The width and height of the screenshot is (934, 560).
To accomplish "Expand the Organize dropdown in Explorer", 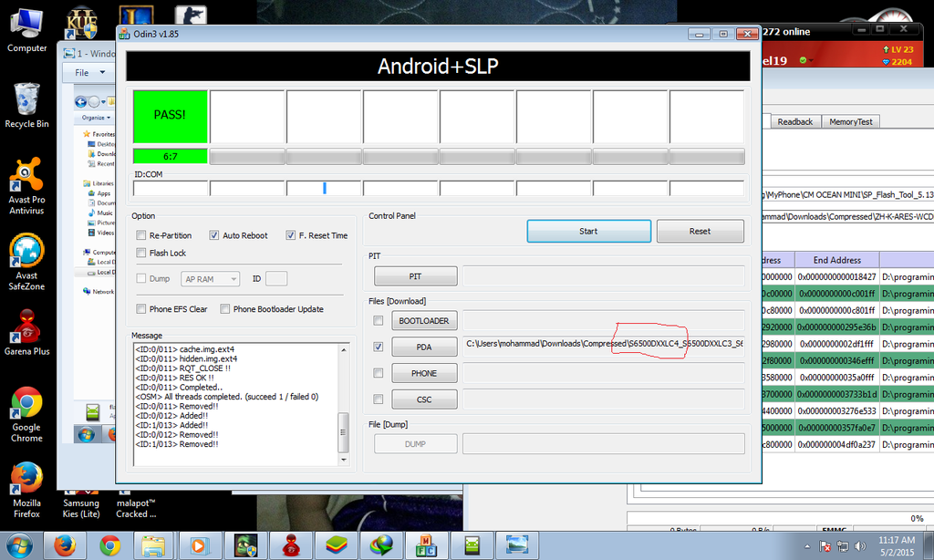I will click(x=94, y=118).
